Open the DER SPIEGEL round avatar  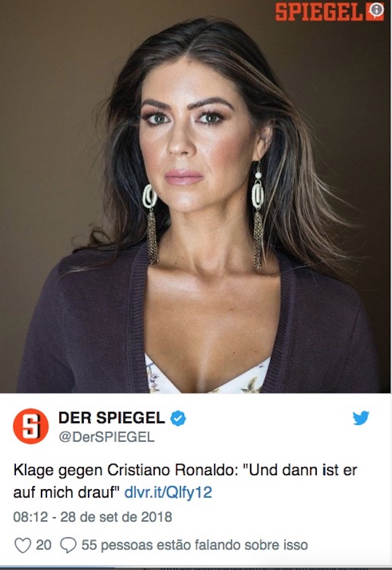[x=31, y=426]
